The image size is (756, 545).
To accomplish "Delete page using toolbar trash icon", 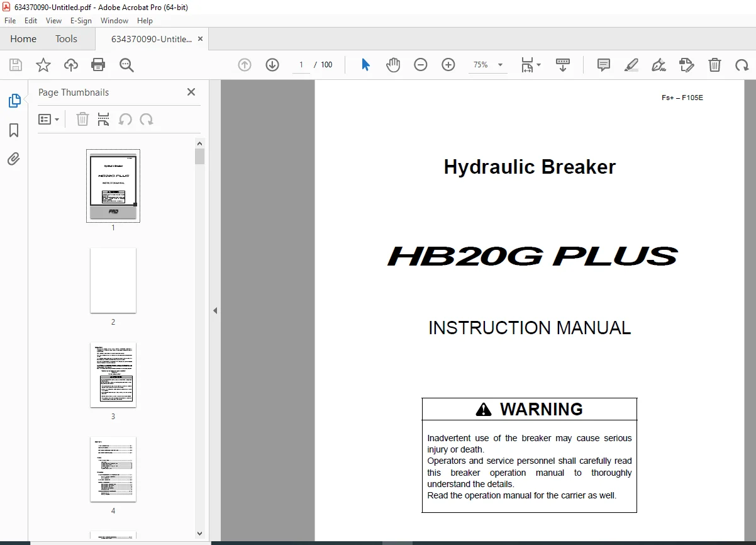I will (714, 65).
